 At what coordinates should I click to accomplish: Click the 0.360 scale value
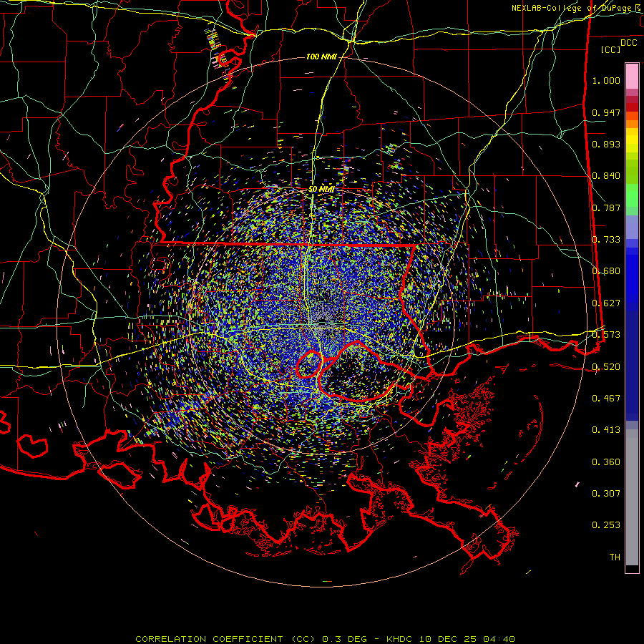coord(606,462)
